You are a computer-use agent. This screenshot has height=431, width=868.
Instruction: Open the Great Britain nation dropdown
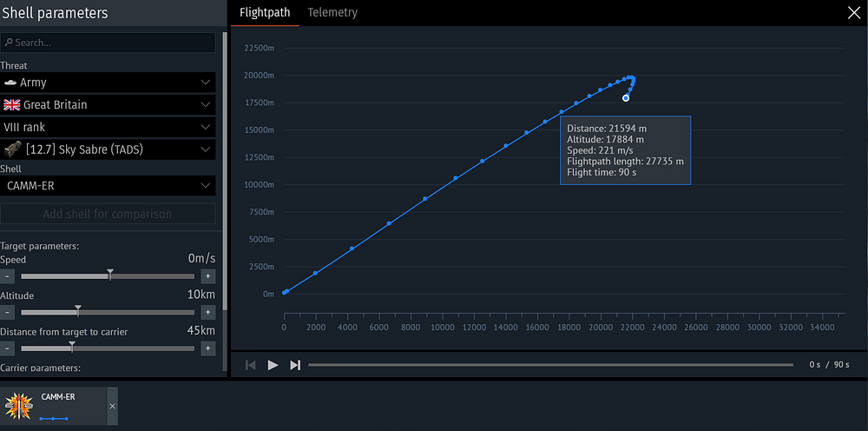(x=108, y=104)
